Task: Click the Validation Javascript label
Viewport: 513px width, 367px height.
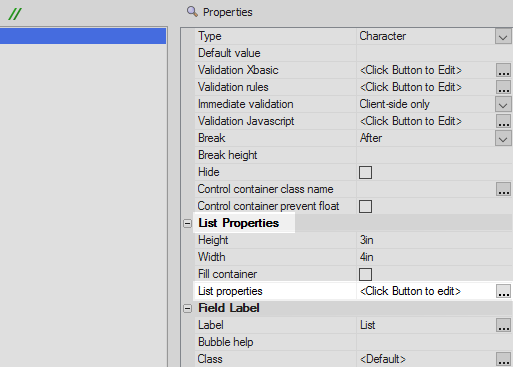Action: (246, 121)
